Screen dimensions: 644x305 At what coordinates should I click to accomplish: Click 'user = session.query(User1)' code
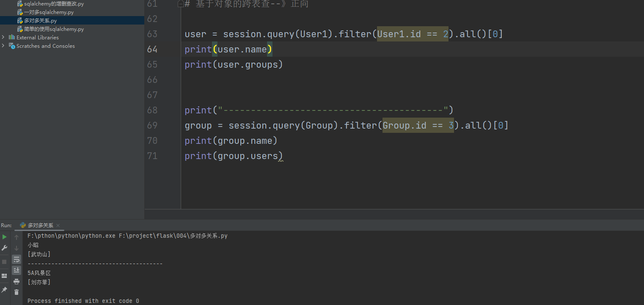259,34
